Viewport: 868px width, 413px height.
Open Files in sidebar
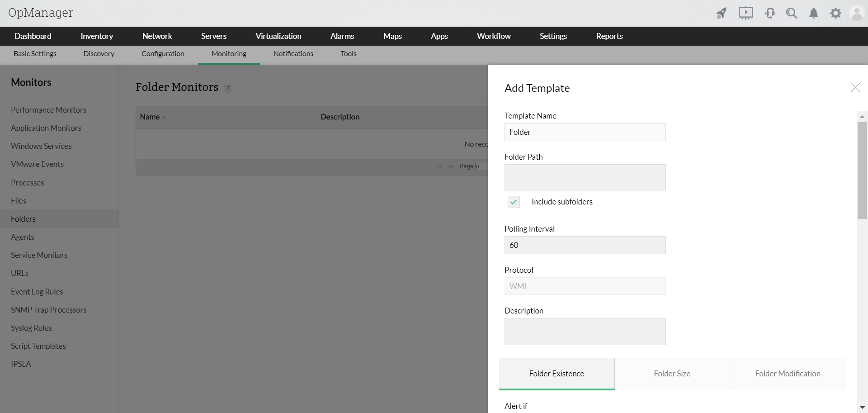click(19, 201)
